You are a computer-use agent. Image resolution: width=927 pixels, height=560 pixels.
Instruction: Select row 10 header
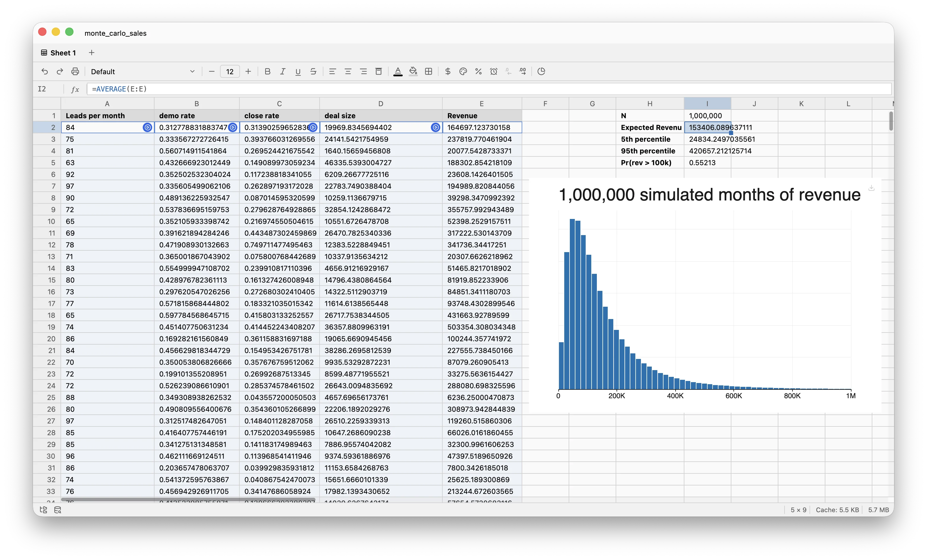(47, 221)
